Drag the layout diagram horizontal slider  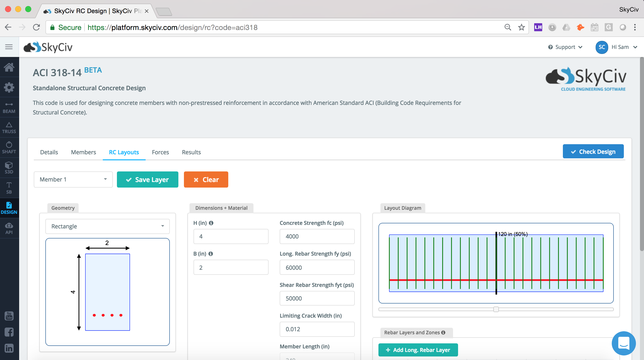coord(496,309)
